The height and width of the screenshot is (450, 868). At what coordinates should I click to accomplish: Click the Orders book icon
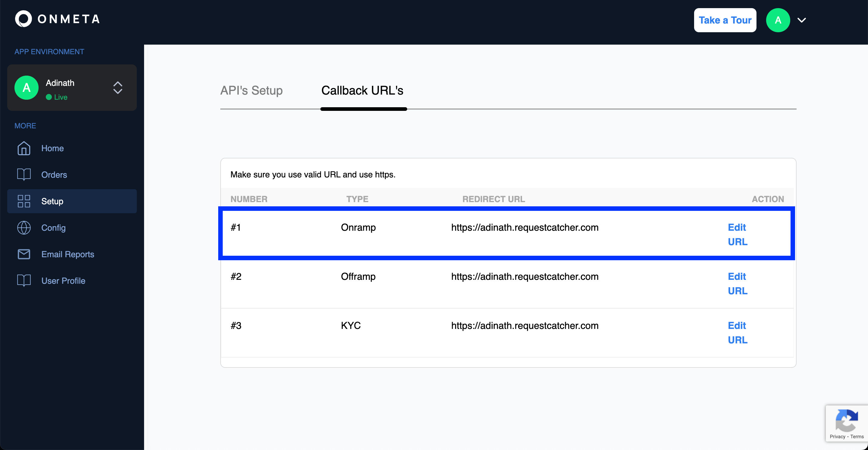coord(24,174)
